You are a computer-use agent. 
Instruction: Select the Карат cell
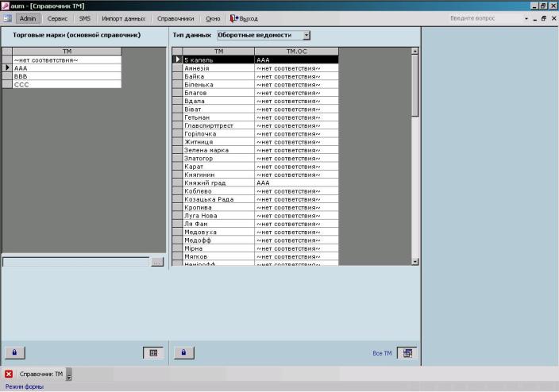[x=218, y=167]
